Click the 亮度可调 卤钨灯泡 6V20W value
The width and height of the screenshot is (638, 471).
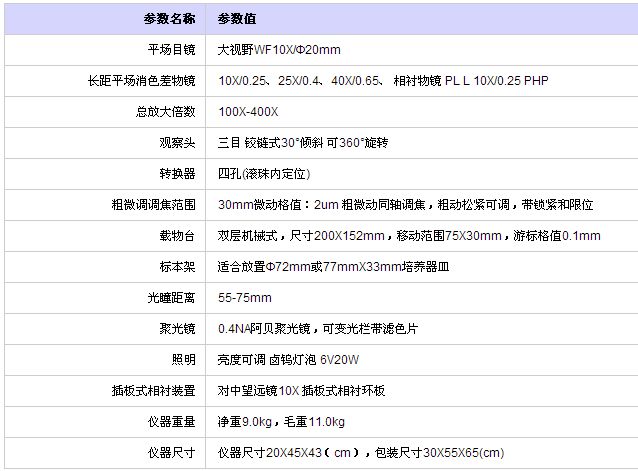pyautogui.click(x=289, y=359)
